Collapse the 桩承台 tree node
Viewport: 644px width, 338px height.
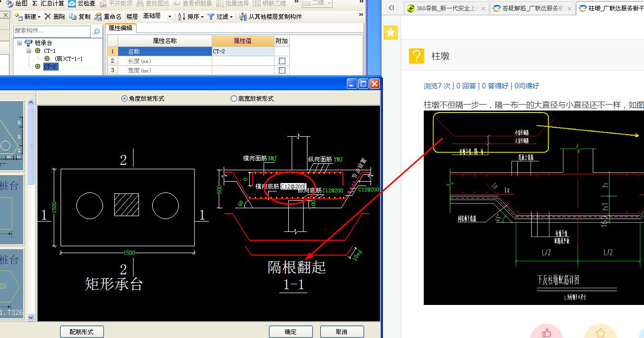pyautogui.click(x=20, y=43)
